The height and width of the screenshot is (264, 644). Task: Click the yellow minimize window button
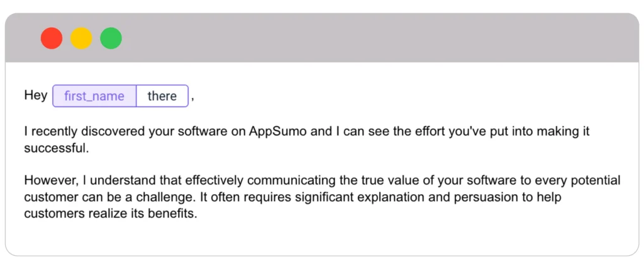click(81, 38)
